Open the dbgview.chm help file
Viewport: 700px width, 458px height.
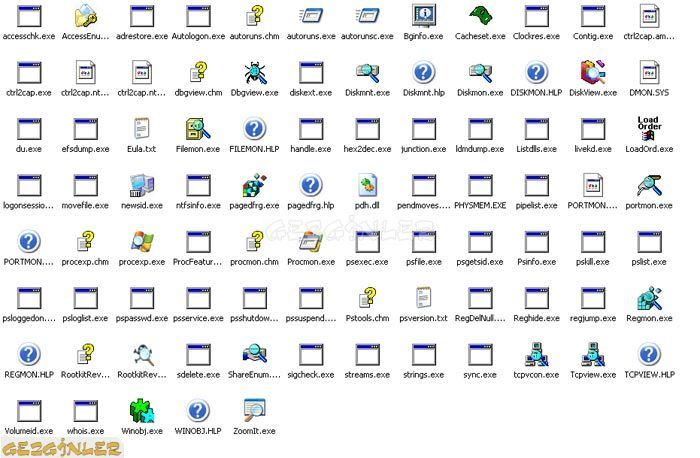click(198, 73)
